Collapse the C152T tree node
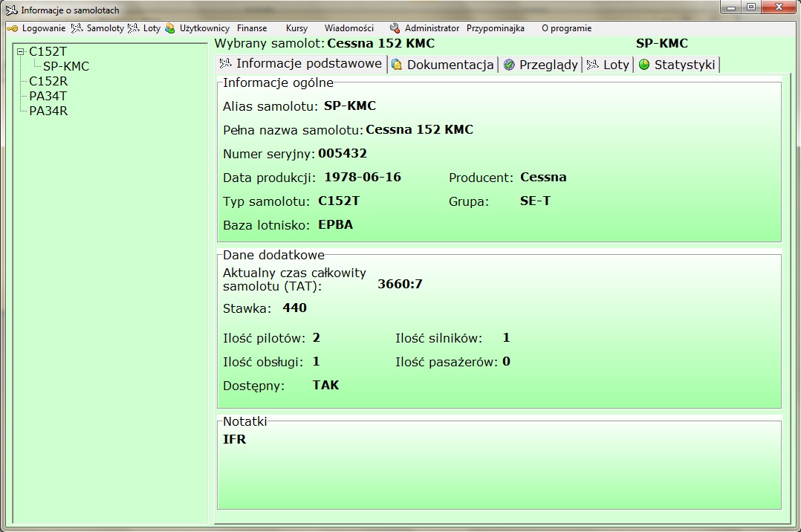This screenshot has width=801, height=532. point(21,51)
